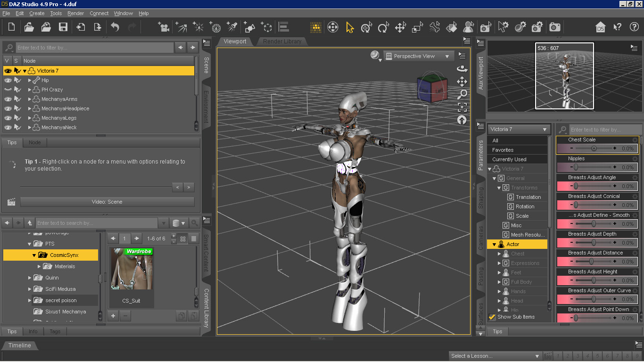Image resolution: width=644 pixels, height=362 pixels.
Task: Toggle visibility eye for PH Crazy
Action: [x=8, y=90]
